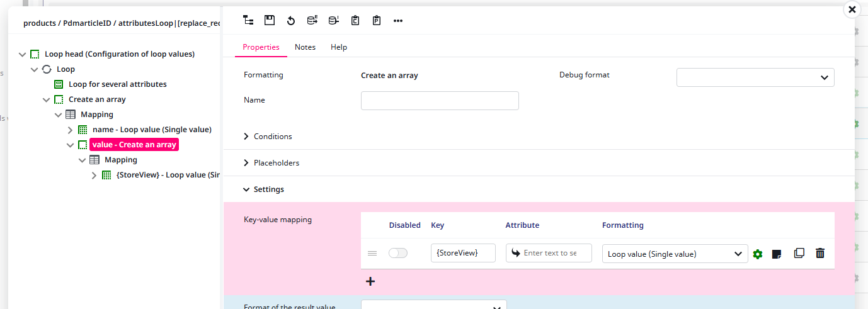Click the clipboard copy (C) icon

point(355,21)
